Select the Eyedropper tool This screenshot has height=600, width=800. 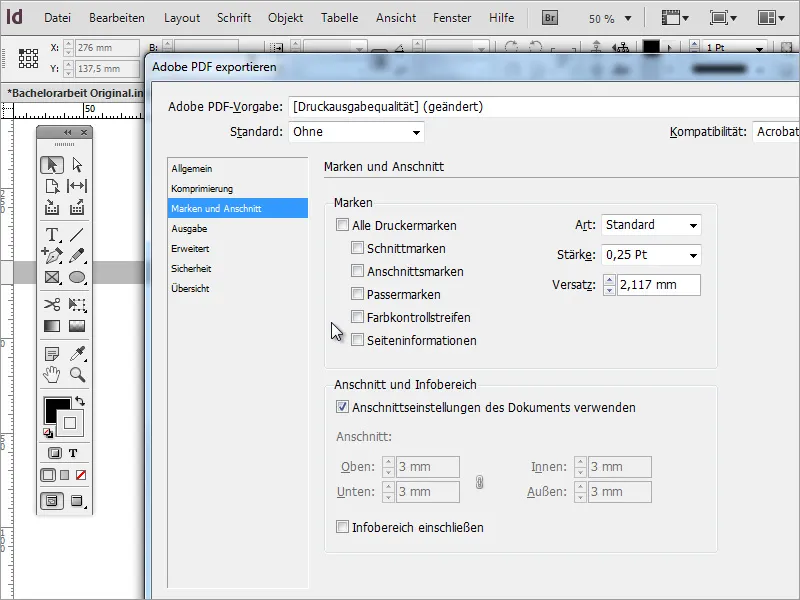77,353
